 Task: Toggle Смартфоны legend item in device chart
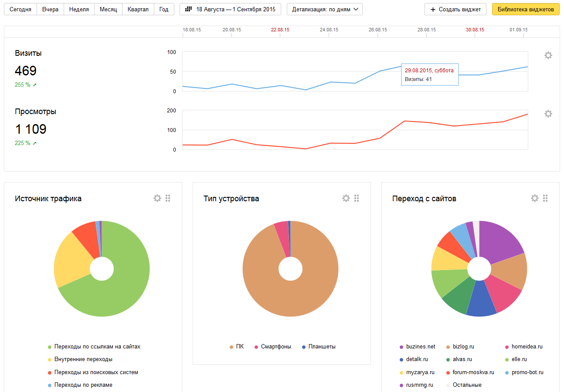[275, 347]
